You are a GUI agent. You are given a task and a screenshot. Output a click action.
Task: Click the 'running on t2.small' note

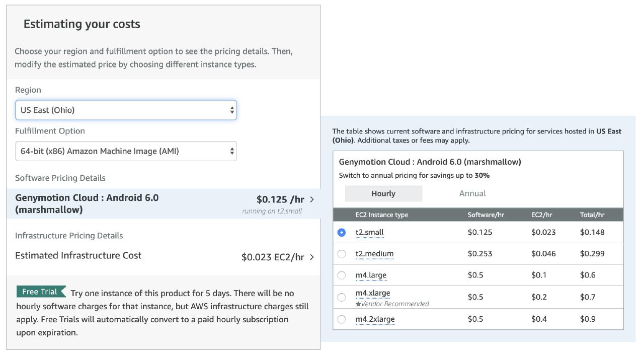272,211
